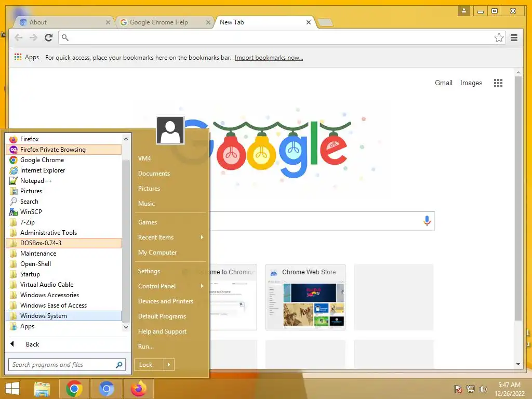Click the start menu programs scroll-down arrow

(x=126, y=327)
